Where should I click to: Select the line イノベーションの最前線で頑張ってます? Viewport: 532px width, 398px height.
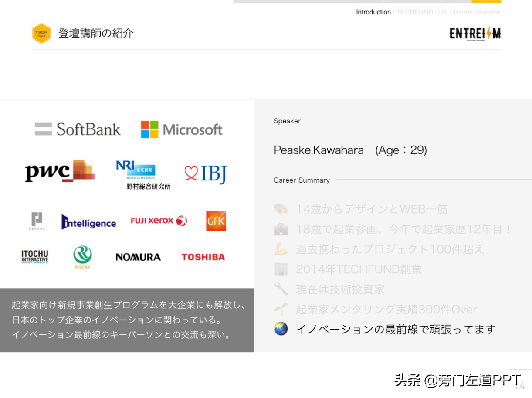(x=396, y=329)
